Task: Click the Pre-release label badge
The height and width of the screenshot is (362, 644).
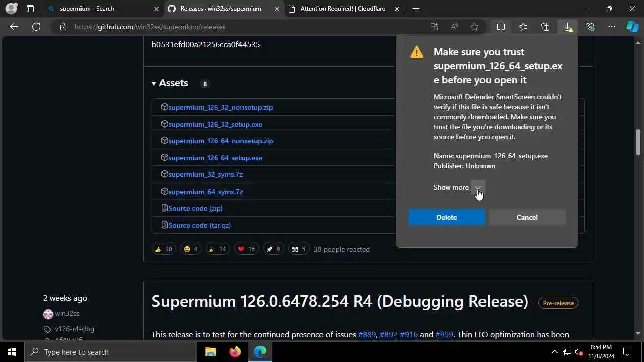Action: click(x=558, y=303)
